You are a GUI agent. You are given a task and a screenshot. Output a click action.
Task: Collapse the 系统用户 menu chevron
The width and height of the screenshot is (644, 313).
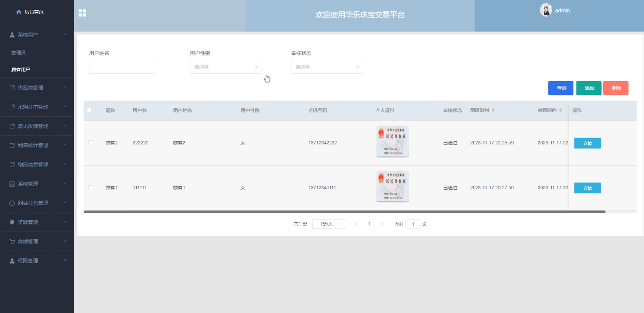tap(65, 35)
